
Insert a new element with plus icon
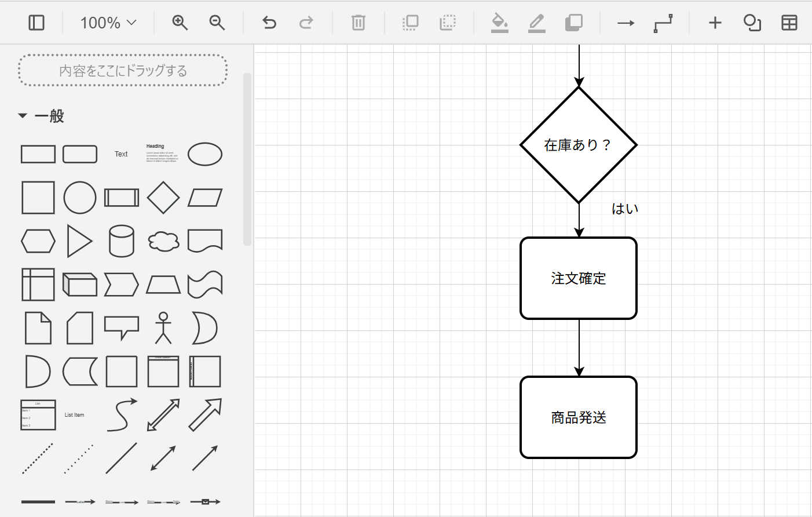point(715,23)
